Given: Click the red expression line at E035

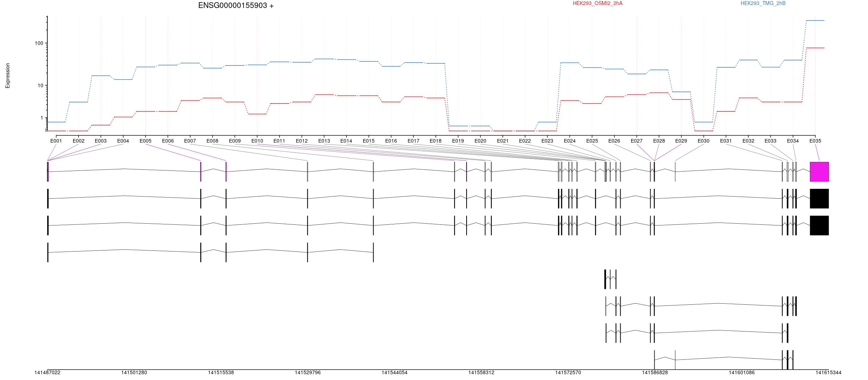Looking at the screenshot, I should coord(815,48).
